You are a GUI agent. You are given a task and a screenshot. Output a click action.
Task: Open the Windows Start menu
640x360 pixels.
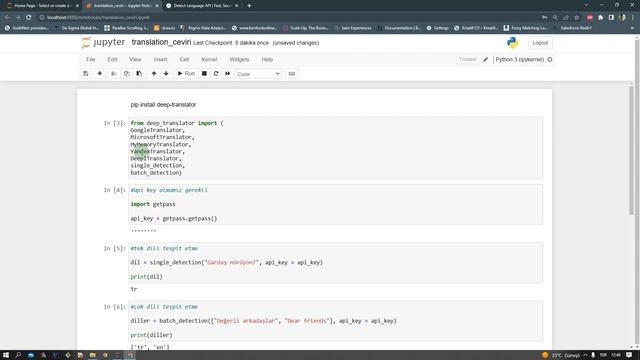(6, 355)
